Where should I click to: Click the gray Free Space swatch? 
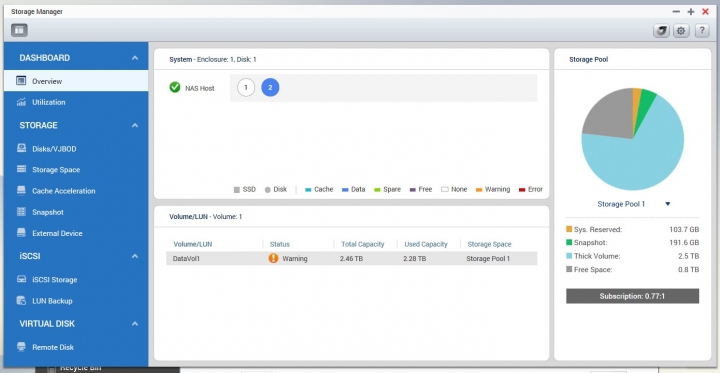point(569,269)
